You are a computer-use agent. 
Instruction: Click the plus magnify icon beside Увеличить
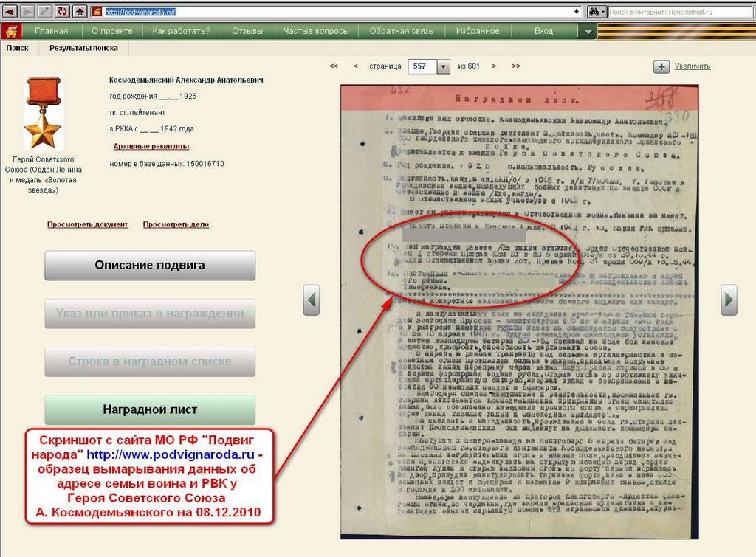coord(661,66)
